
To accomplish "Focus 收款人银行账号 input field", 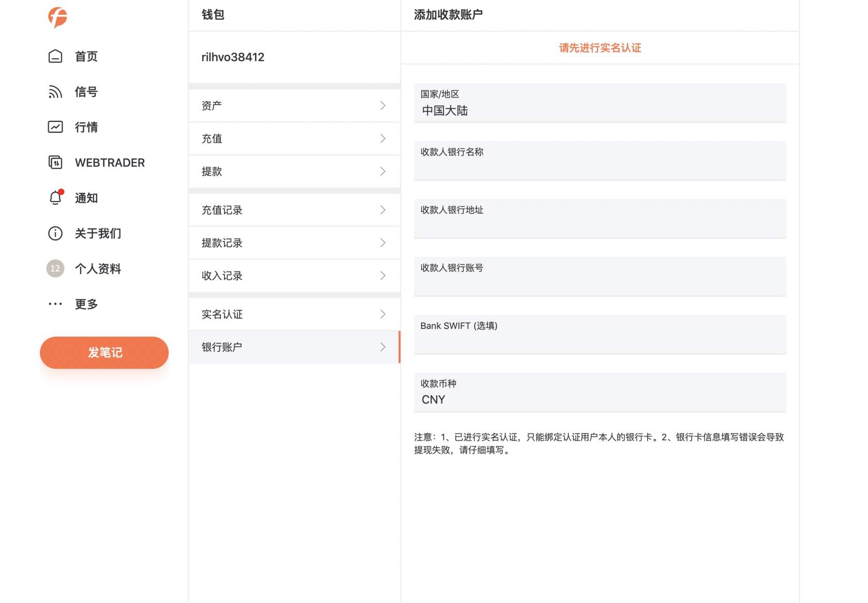I will point(600,277).
